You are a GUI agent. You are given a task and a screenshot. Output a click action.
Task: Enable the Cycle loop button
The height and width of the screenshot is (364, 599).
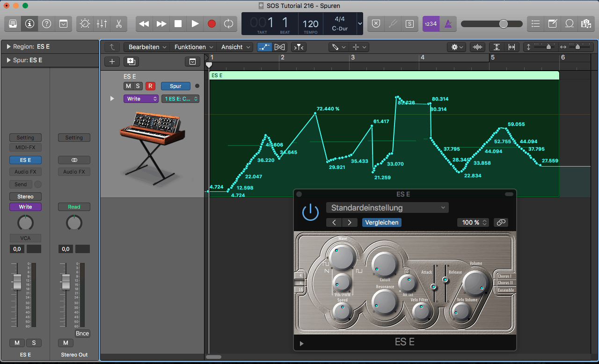228,23
